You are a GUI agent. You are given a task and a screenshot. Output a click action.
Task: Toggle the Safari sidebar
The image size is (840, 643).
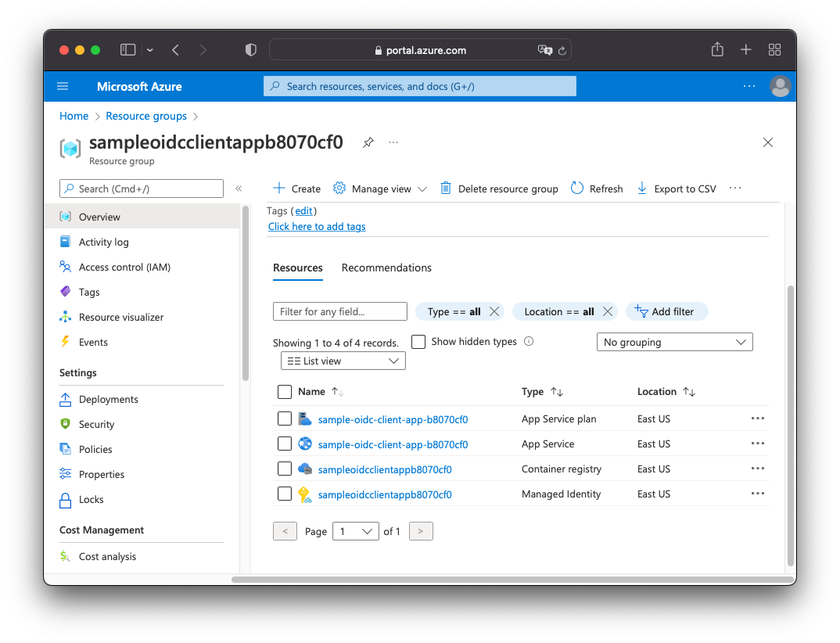(x=127, y=50)
